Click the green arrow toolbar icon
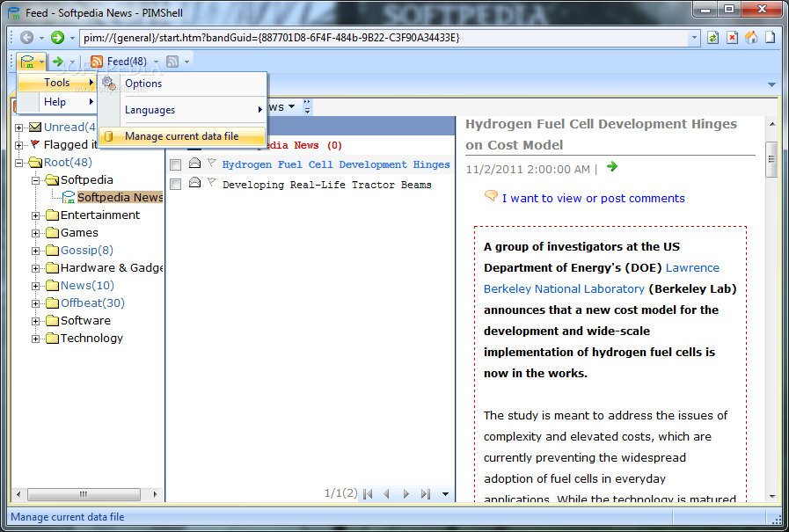Screen dimensions: 789x532 58,62
